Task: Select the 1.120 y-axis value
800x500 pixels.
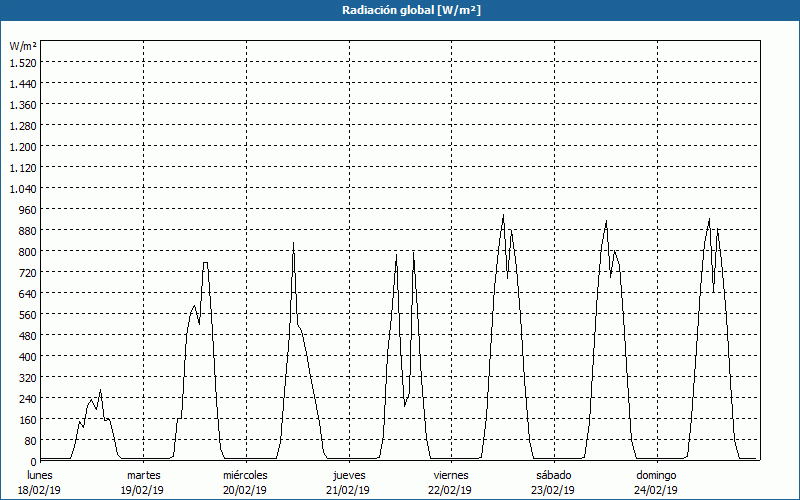Action: (23, 167)
